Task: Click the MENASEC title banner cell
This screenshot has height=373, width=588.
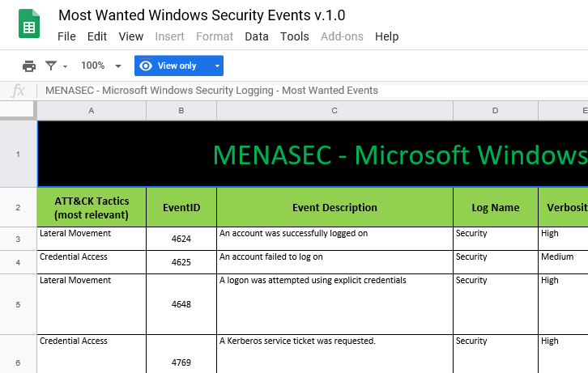Action: (x=313, y=155)
